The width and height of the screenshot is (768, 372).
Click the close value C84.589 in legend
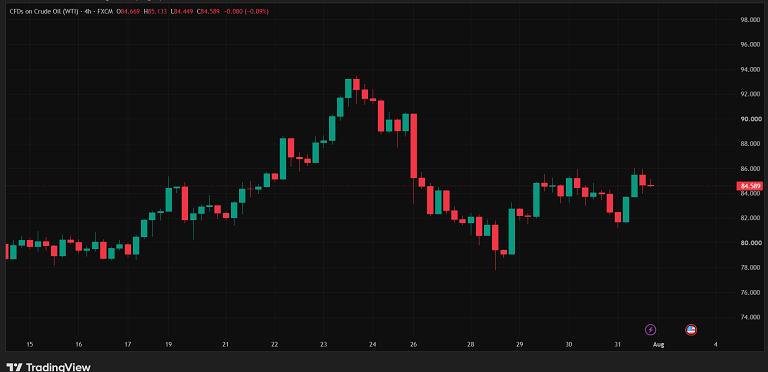pos(208,12)
